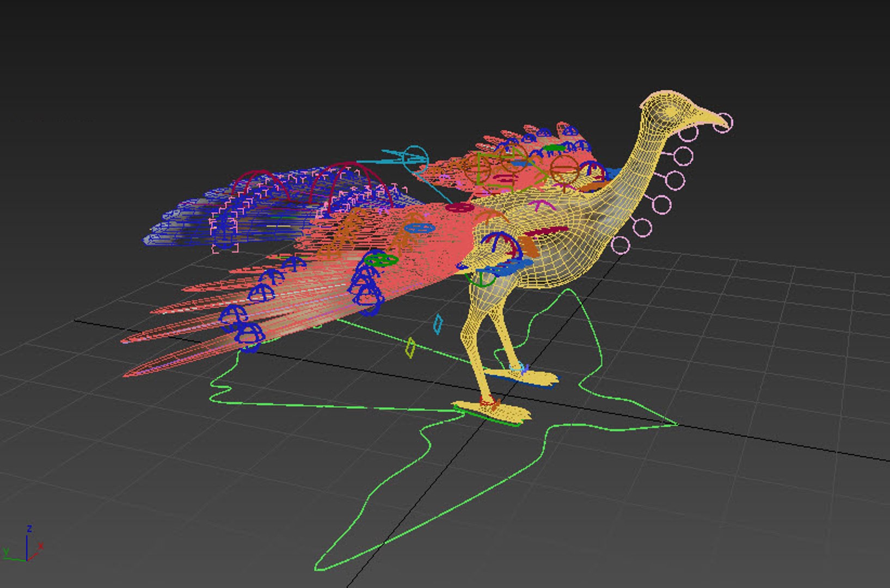The image size is (890, 588).
Task: Pick the cyan circle control above the back
Action: [415, 159]
